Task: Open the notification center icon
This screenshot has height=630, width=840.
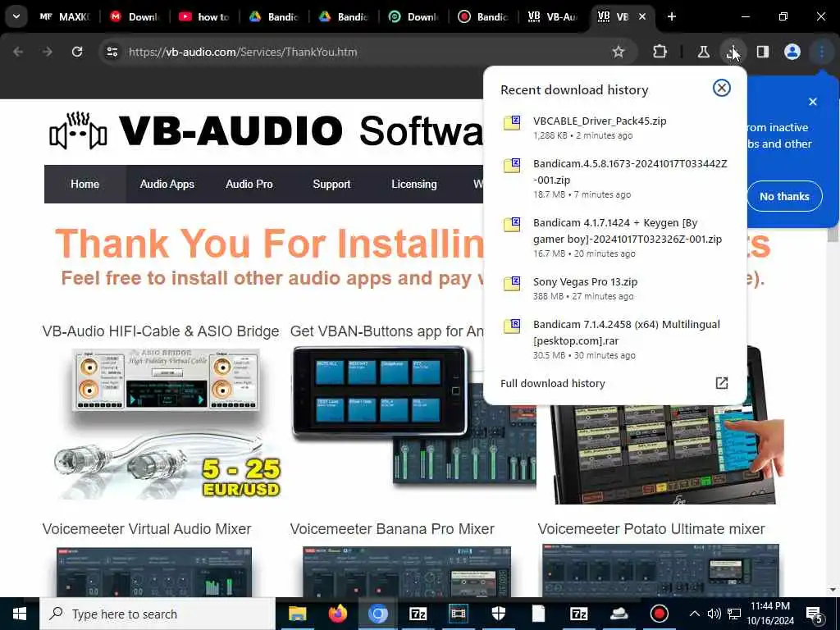Action: pos(815,615)
